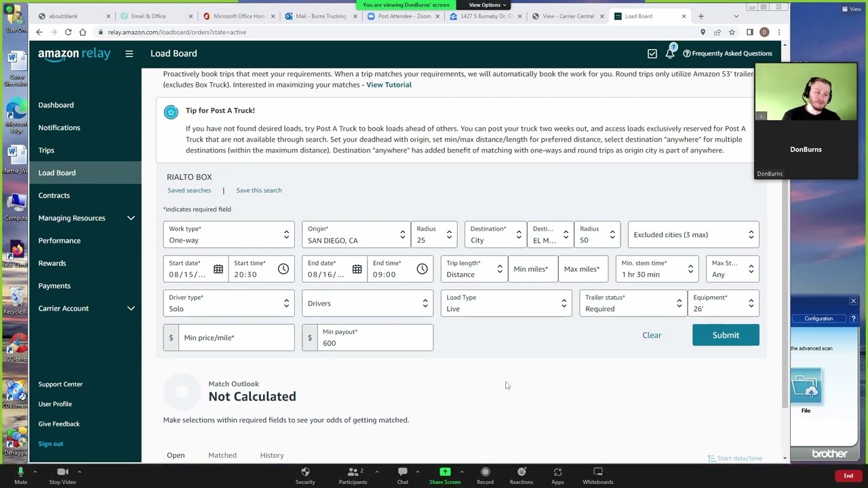Mute microphone in Zoom toolbar

[20, 475]
